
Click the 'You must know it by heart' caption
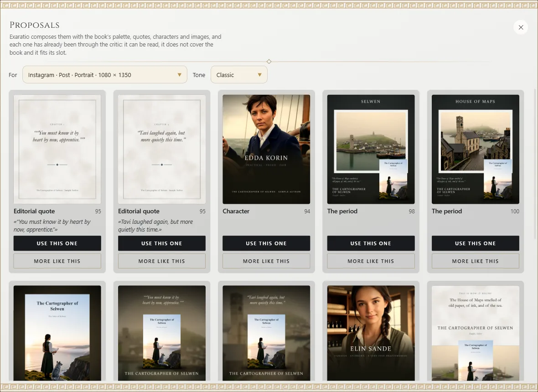tap(52, 226)
